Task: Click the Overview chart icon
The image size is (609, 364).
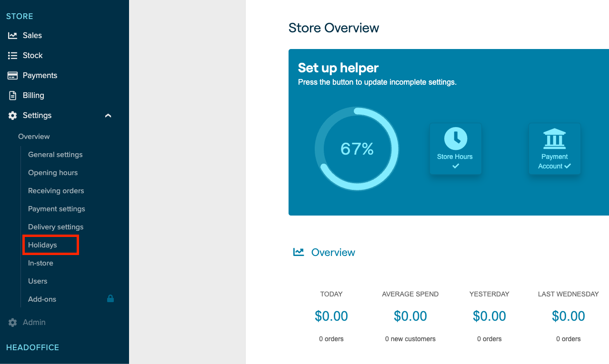Action: (x=298, y=252)
